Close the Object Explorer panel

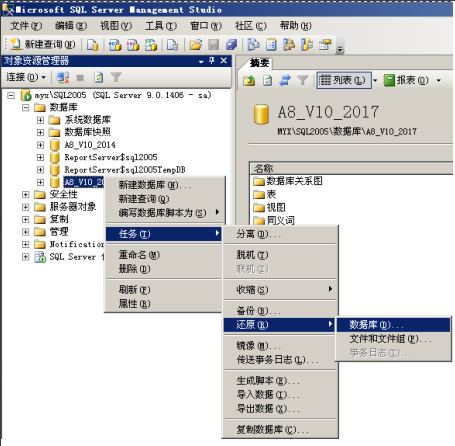pos(224,61)
